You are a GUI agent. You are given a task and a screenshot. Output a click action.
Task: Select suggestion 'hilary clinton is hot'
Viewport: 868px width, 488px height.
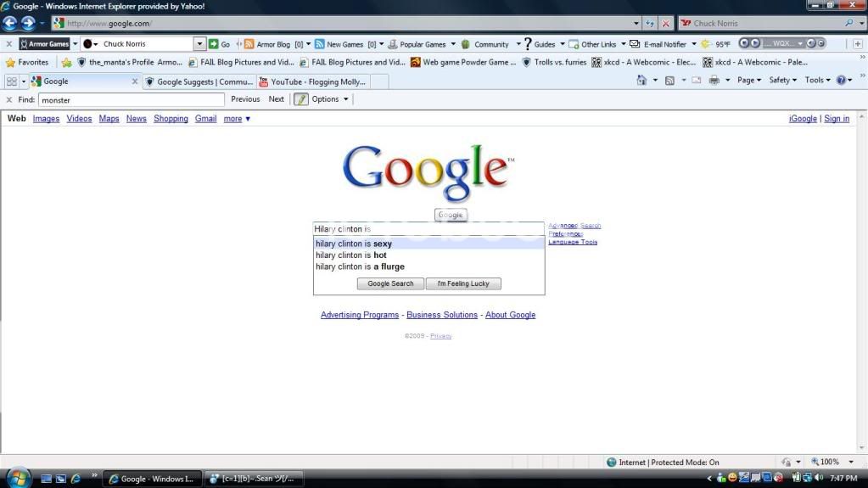[x=429, y=255]
